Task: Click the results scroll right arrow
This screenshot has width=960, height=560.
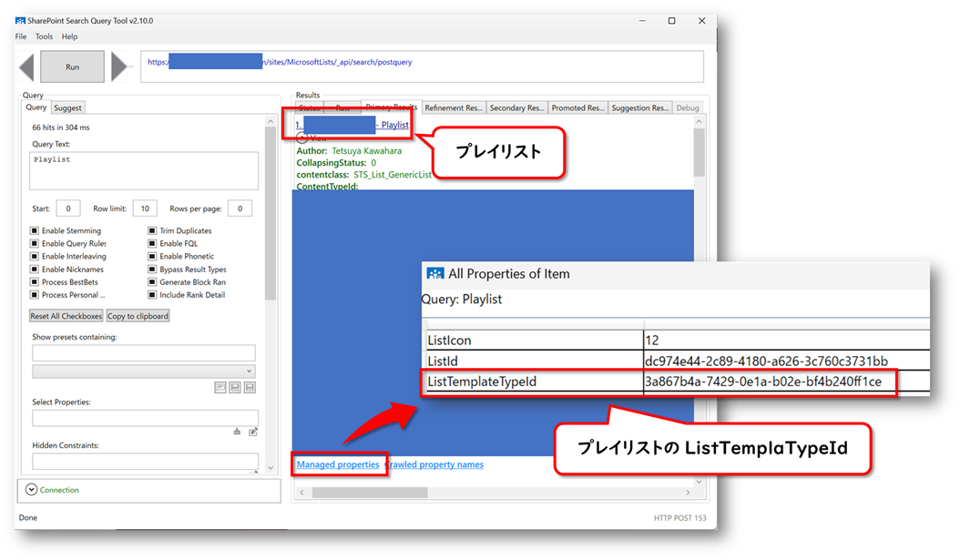Action: [689, 493]
